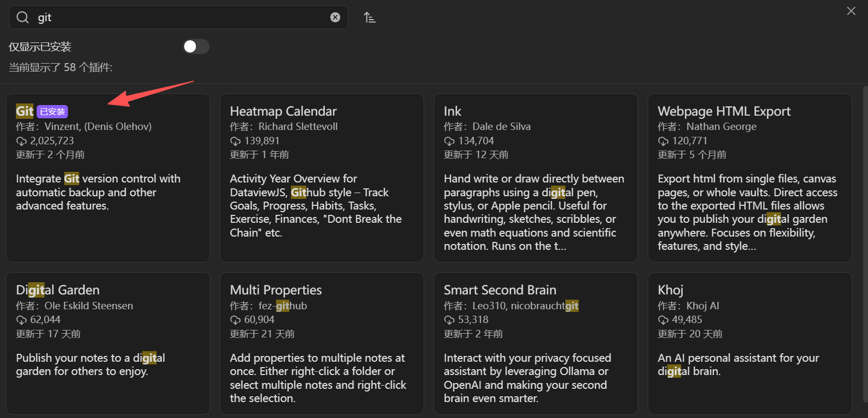
Task: Click the git search input field
Action: pyautogui.click(x=181, y=18)
